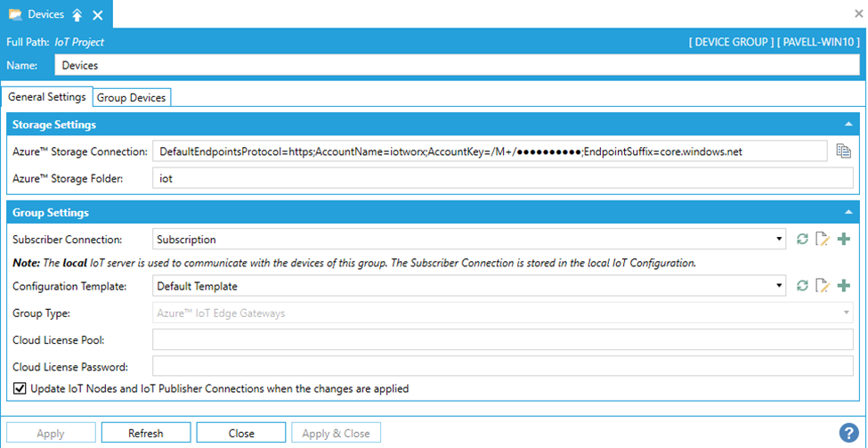Collapse the Storage Settings section
868x448 pixels.
pyautogui.click(x=848, y=125)
